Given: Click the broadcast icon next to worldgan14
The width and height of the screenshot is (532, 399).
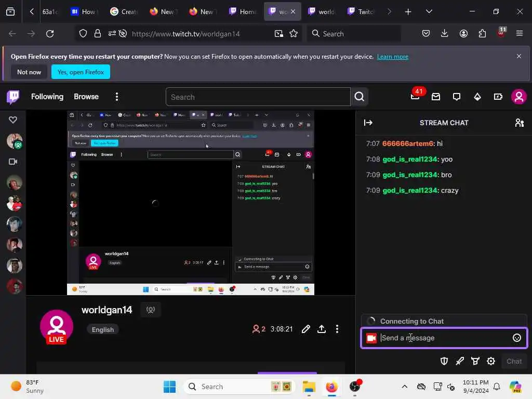Looking at the screenshot, I should (x=151, y=310).
